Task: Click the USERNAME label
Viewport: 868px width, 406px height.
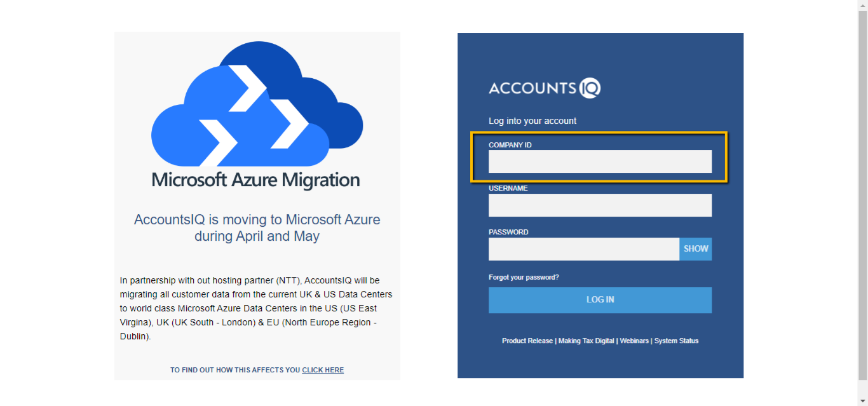Action: (508, 189)
